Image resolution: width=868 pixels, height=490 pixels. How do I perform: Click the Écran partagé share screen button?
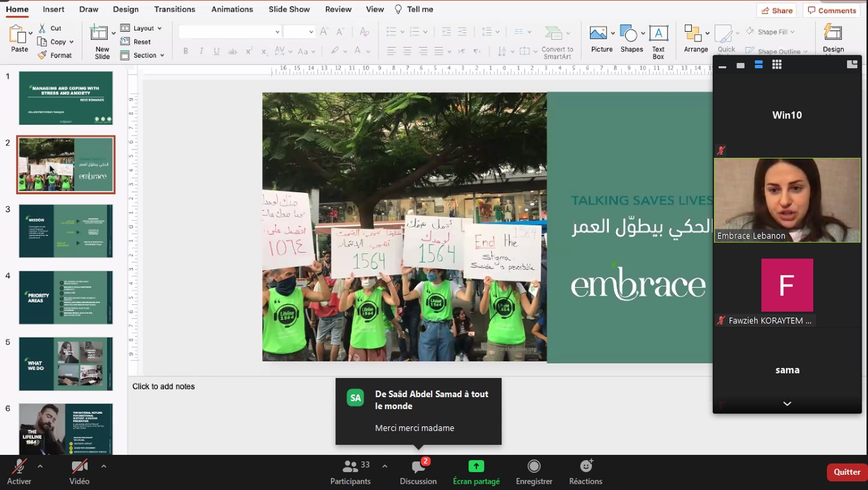tap(476, 472)
